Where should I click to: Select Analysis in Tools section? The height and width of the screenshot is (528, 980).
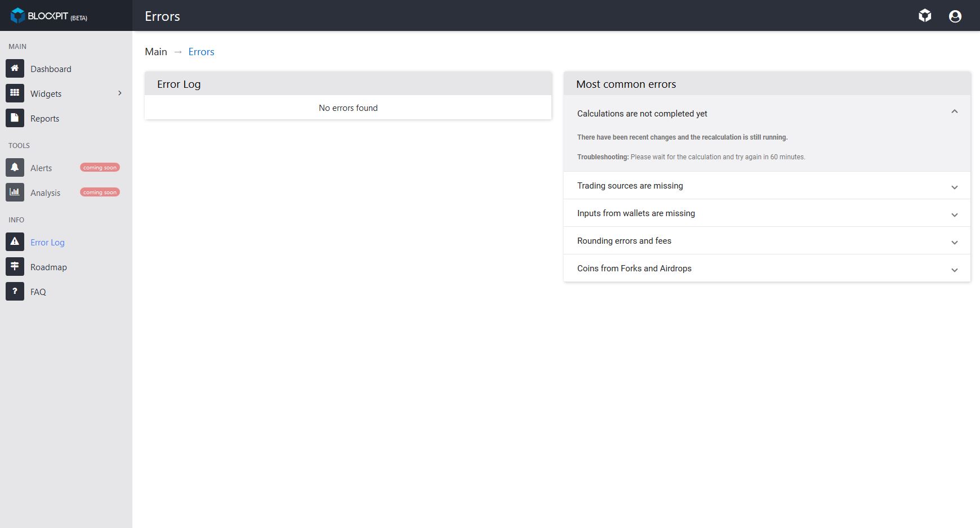coord(45,193)
